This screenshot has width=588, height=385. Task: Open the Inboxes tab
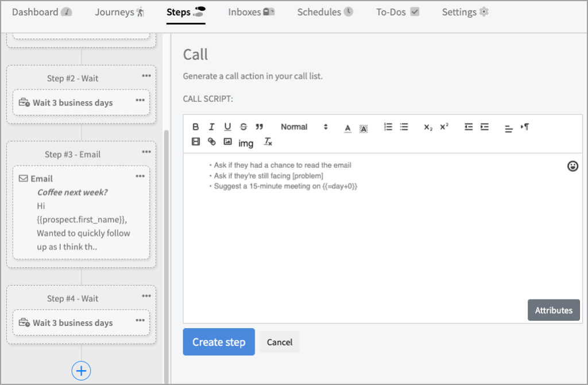pos(251,12)
